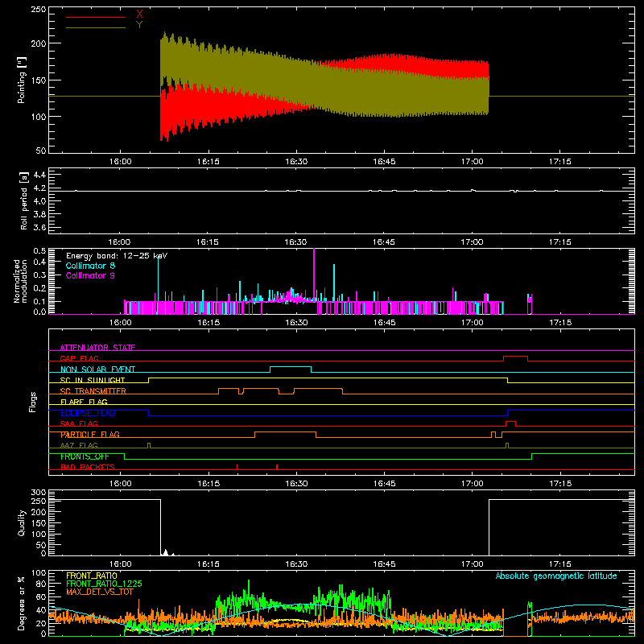Click the tallest magenta spike in modulation plot
Screen dimensions: 644x644
[314, 275]
